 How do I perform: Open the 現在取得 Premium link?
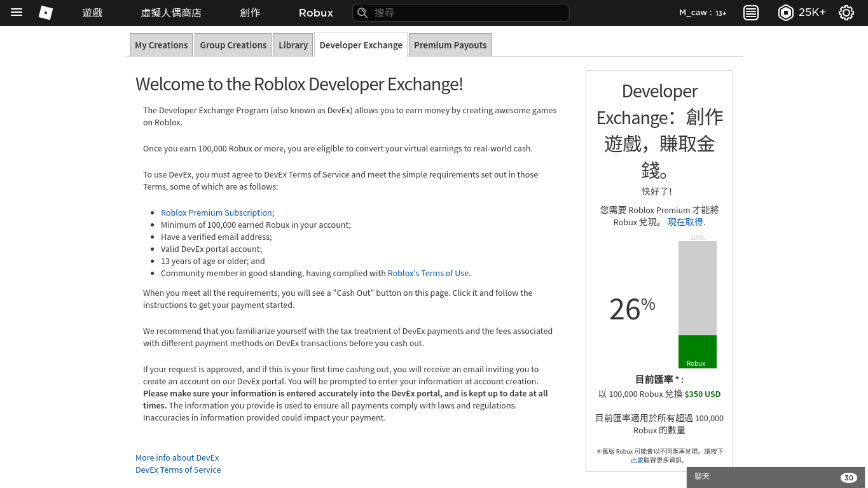685,222
